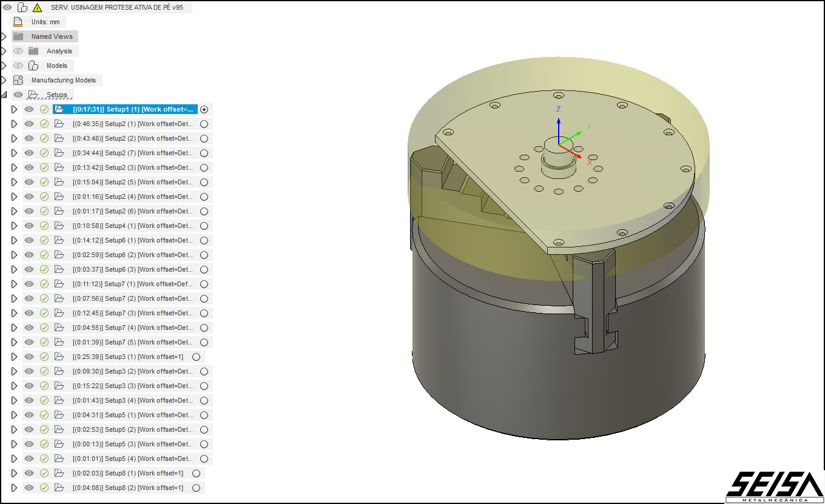The image size is (825, 504).
Task: Click the Named Views folder icon
Action: point(18,36)
